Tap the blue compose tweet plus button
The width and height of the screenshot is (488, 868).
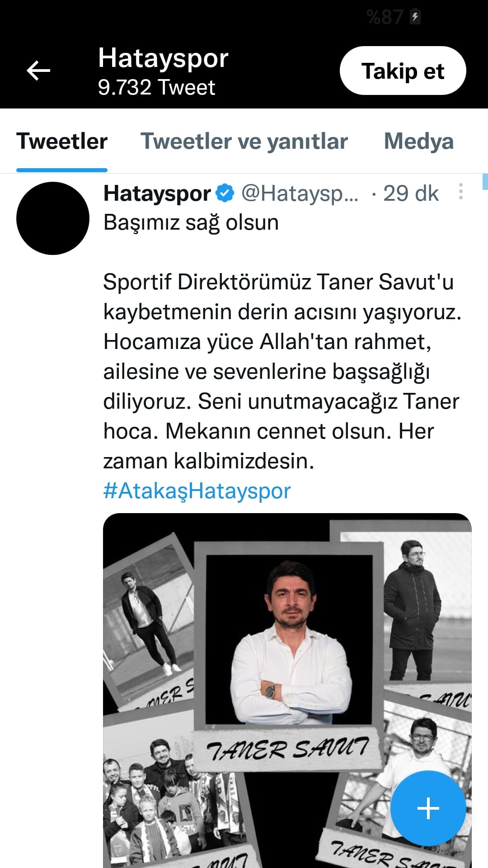pyautogui.click(x=428, y=808)
